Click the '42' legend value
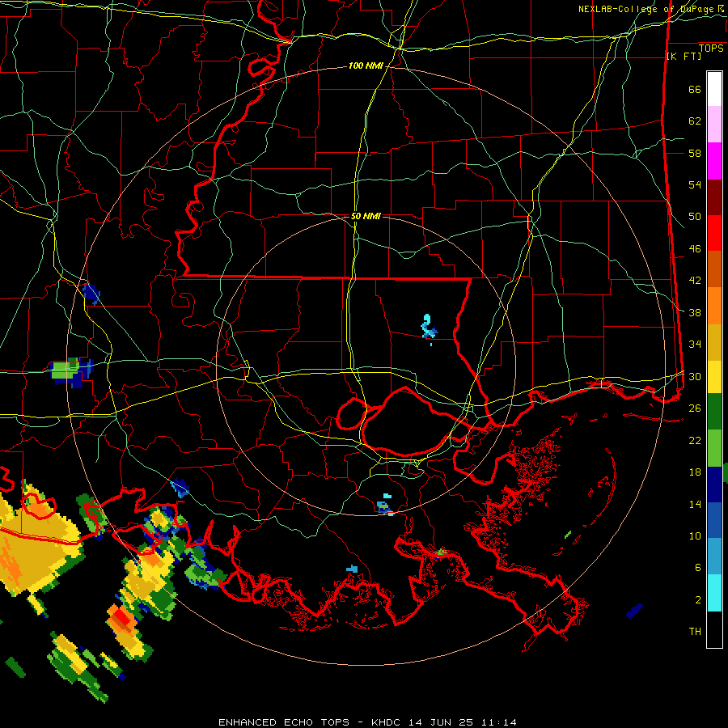This screenshot has width=728, height=728. click(695, 281)
